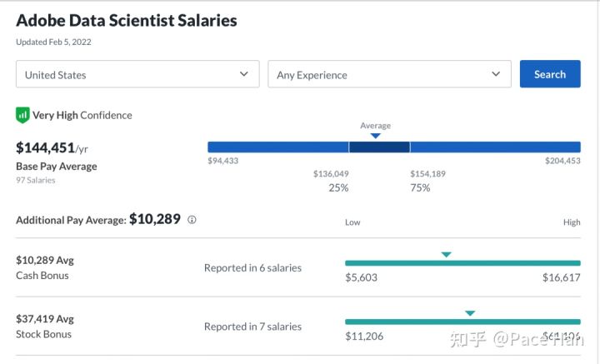Click the "Base Pay Average" label
The image size is (600, 364).
point(57,167)
